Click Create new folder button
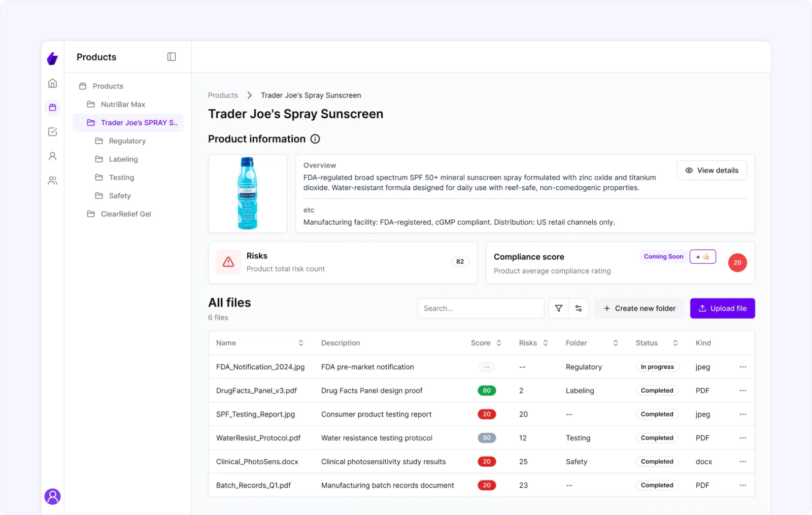Image resolution: width=812 pixels, height=515 pixels. [639, 308]
